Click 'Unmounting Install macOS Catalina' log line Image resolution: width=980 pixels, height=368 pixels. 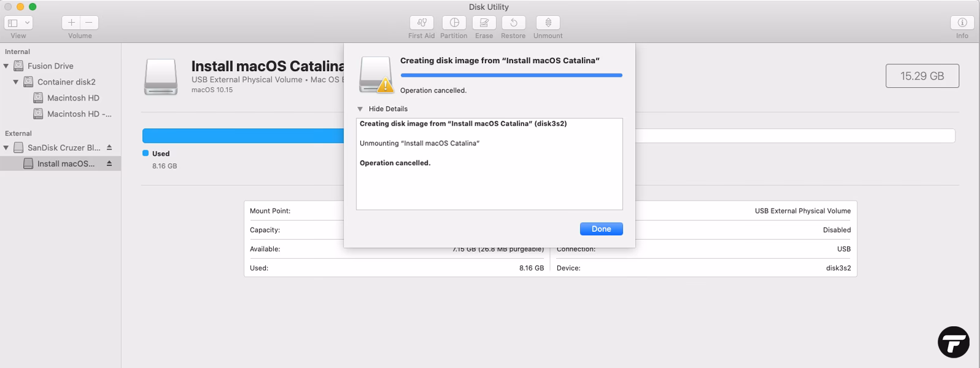pyautogui.click(x=420, y=144)
